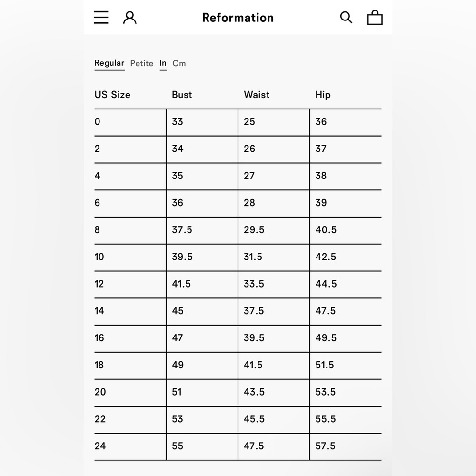Click waist value 33.5 in size 12 row
Image resolution: width=476 pixels, height=476 pixels.
coord(254,284)
